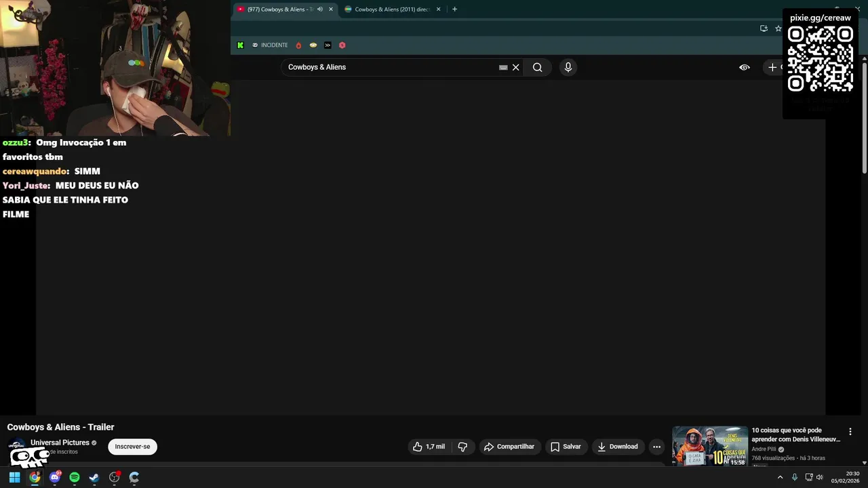
Task: Click the page vertical scrollbar
Action: [x=865, y=119]
